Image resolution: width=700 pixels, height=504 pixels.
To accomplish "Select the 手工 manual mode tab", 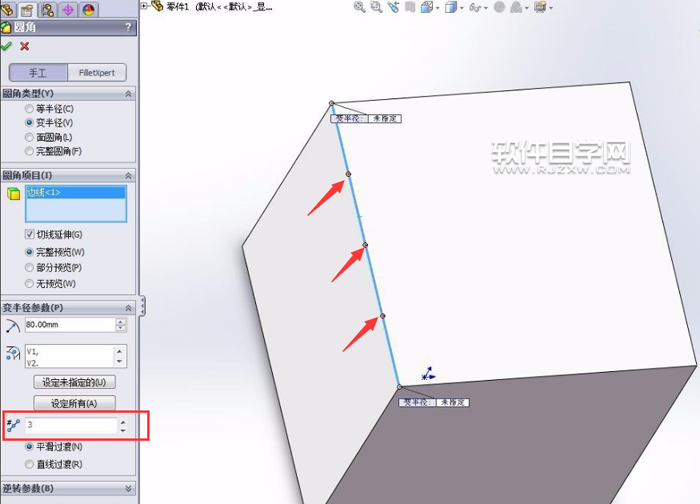I will [x=38, y=73].
